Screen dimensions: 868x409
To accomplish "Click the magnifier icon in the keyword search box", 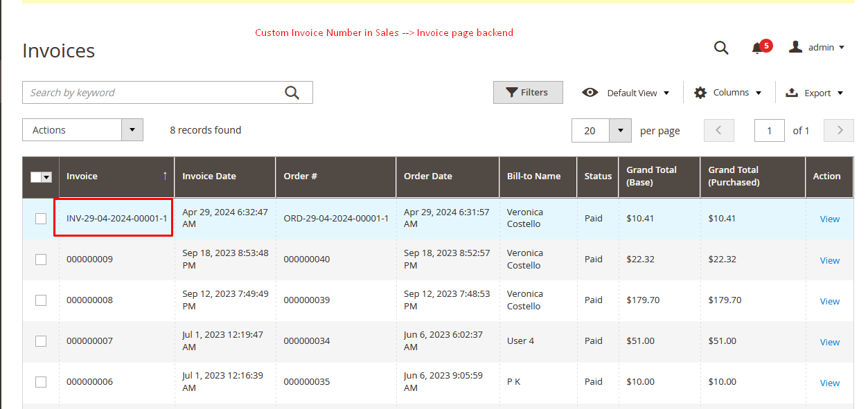I will pyautogui.click(x=292, y=93).
